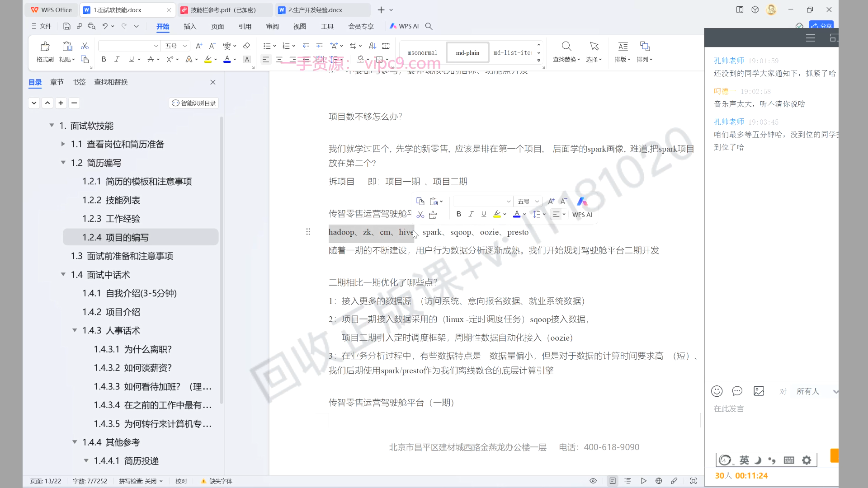The height and width of the screenshot is (488, 868).
Task: Click the globe web layout icon in status bar
Action: (x=659, y=481)
